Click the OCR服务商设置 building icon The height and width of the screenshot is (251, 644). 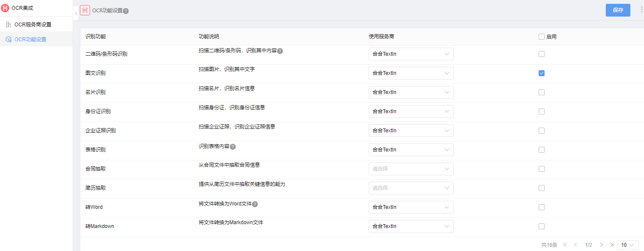(x=8, y=25)
